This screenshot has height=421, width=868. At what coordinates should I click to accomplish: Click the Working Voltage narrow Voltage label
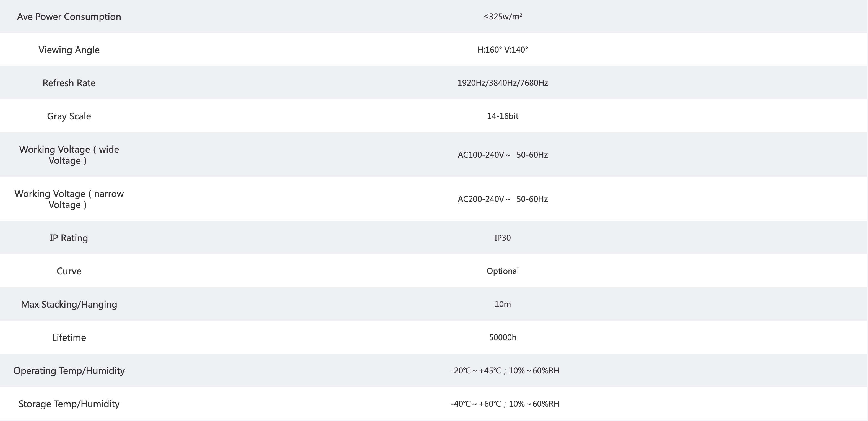pyautogui.click(x=69, y=199)
